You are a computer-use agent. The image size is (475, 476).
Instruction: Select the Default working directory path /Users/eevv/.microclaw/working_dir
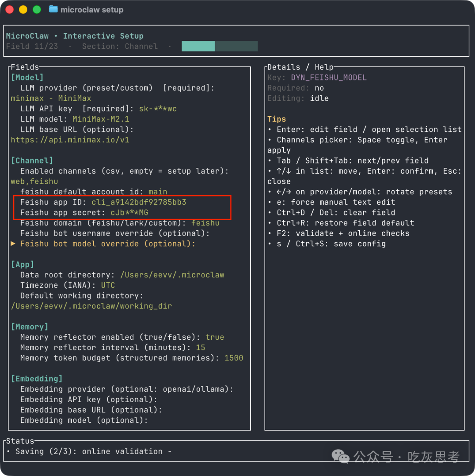[x=91, y=306]
